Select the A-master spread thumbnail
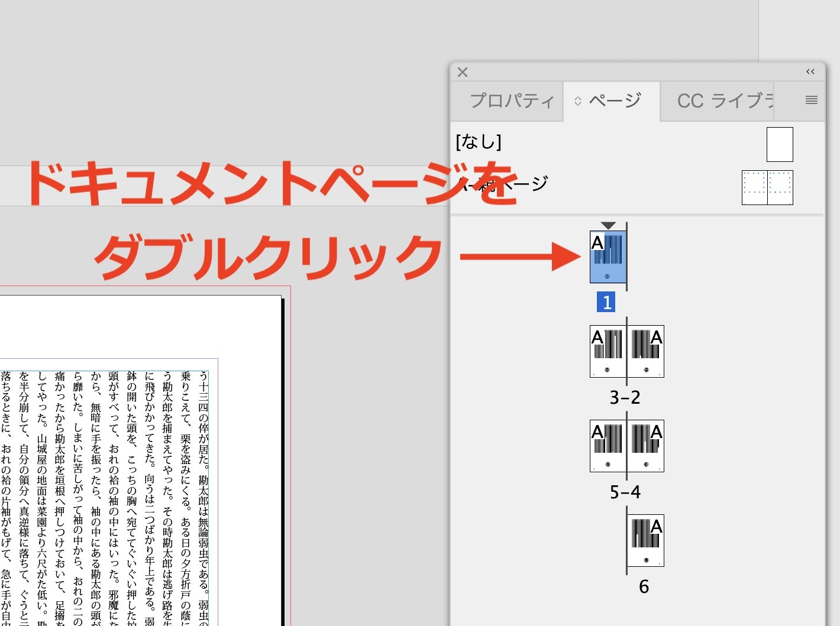The width and height of the screenshot is (840, 626). (x=767, y=187)
